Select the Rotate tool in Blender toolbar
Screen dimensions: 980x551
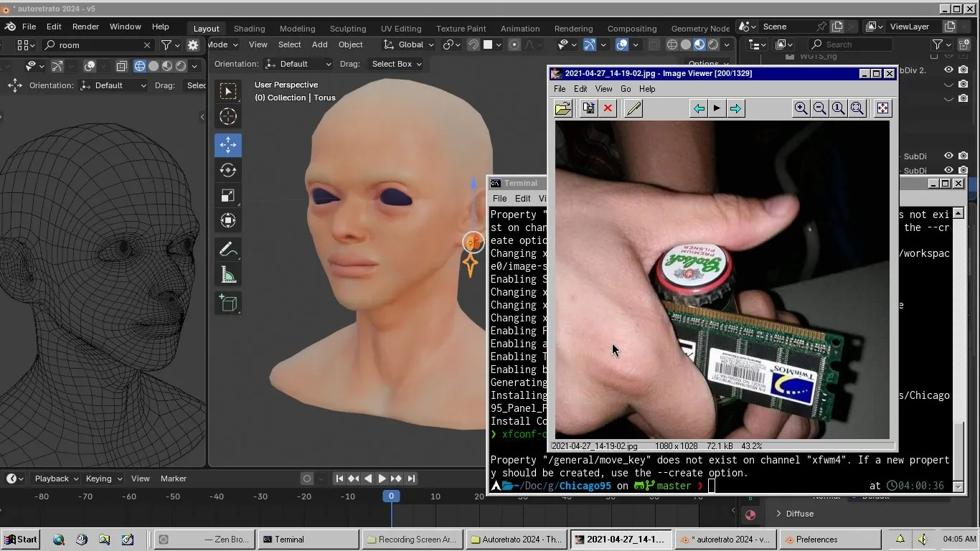coord(228,170)
